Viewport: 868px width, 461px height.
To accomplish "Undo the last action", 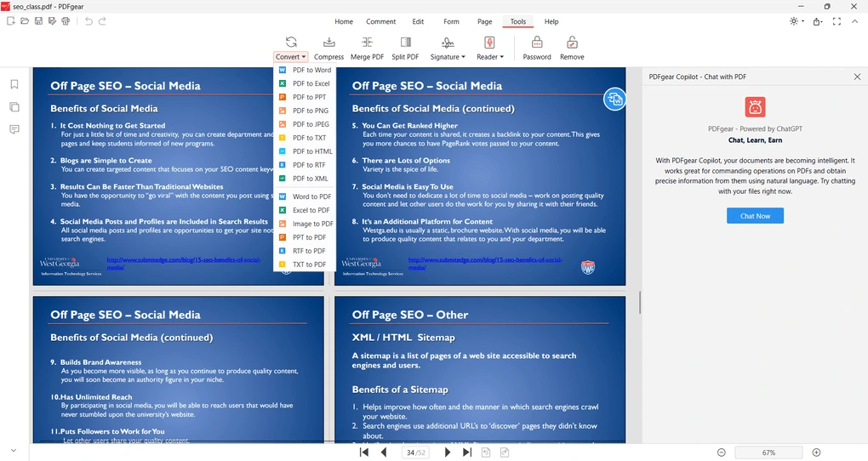I will pos(89,21).
